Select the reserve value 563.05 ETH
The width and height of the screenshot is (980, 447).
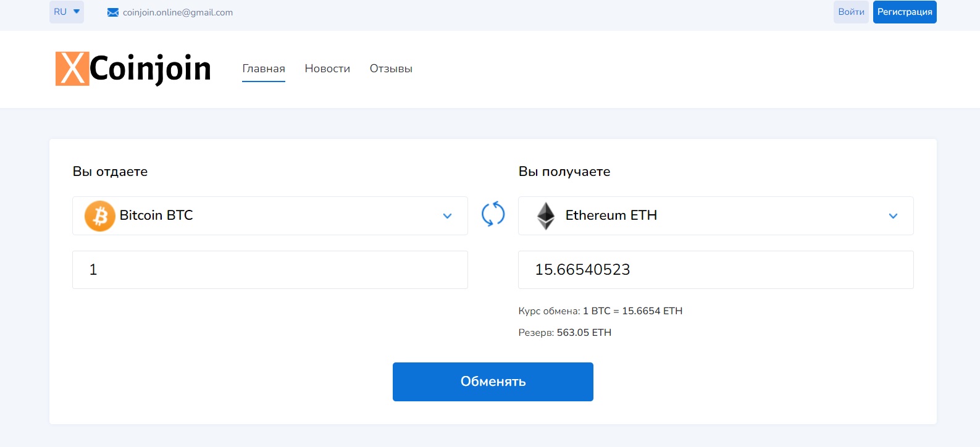click(x=584, y=332)
